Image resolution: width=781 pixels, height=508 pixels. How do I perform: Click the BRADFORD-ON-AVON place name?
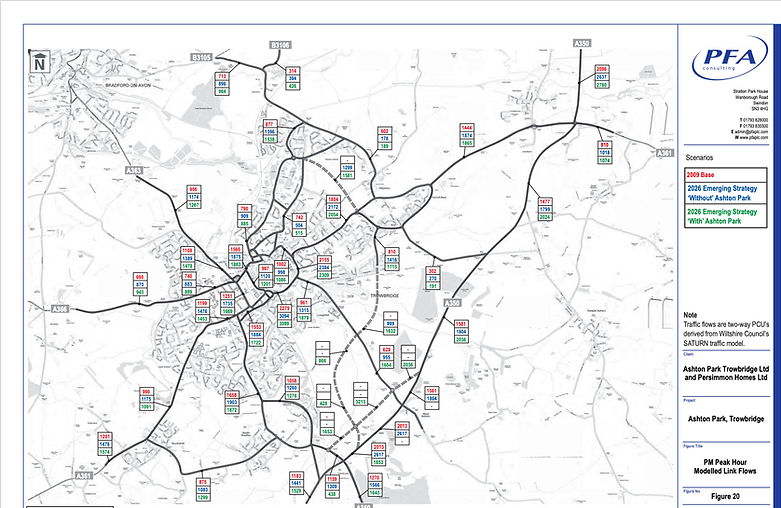click(x=128, y=86)
